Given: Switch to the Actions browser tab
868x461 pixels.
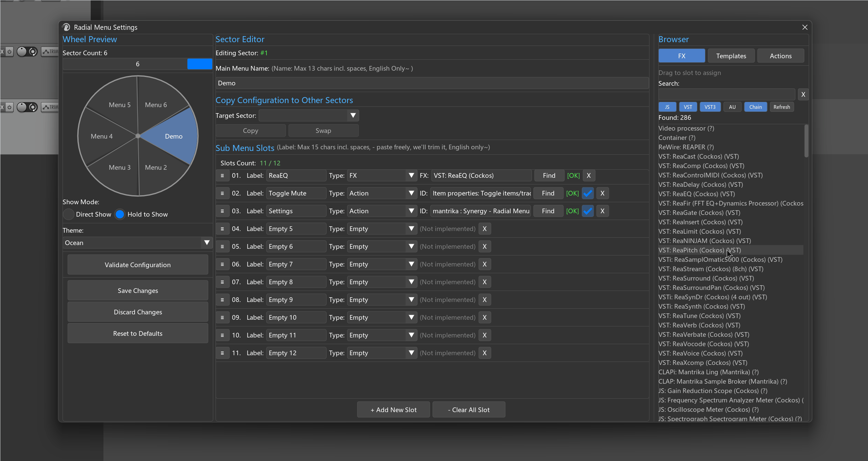Looking at the screenshot, I should (780, 56).
